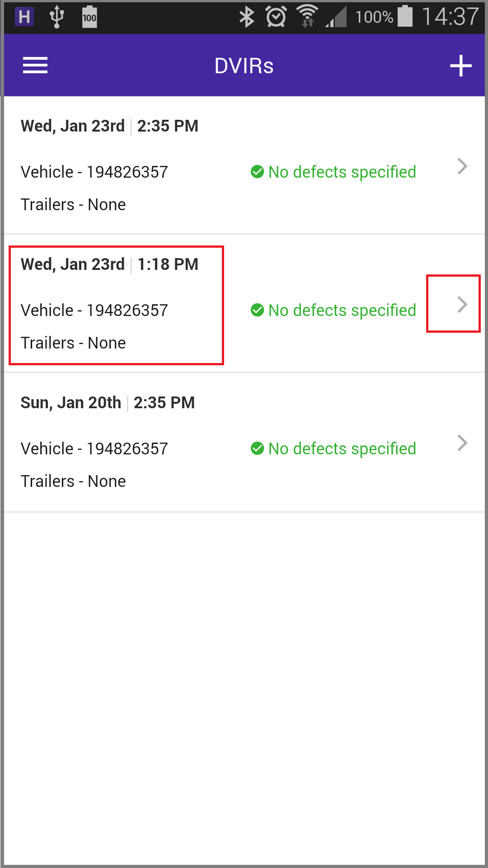Tap the USB connection status icon
Screen dimensions: 488x868
[56, 17]
